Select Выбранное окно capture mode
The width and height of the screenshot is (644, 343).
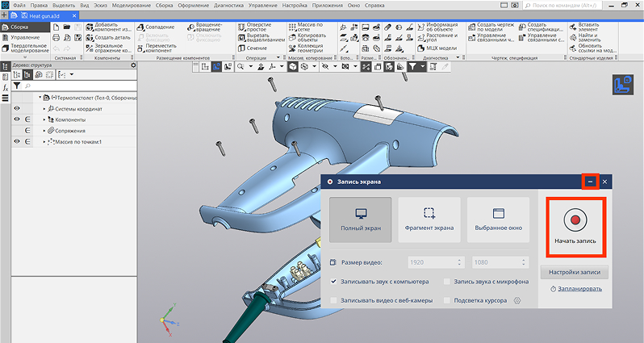click(498, 220)
